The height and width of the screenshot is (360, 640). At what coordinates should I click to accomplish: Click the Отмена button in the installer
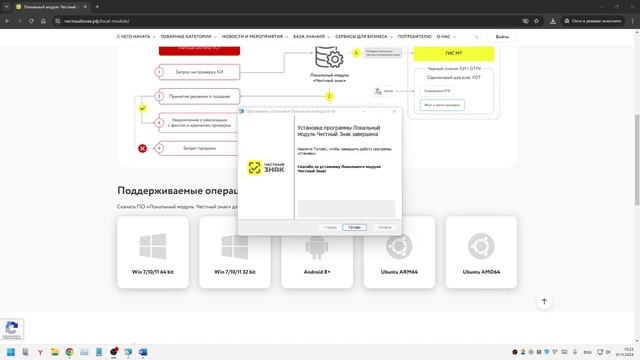tap(384, 227)
